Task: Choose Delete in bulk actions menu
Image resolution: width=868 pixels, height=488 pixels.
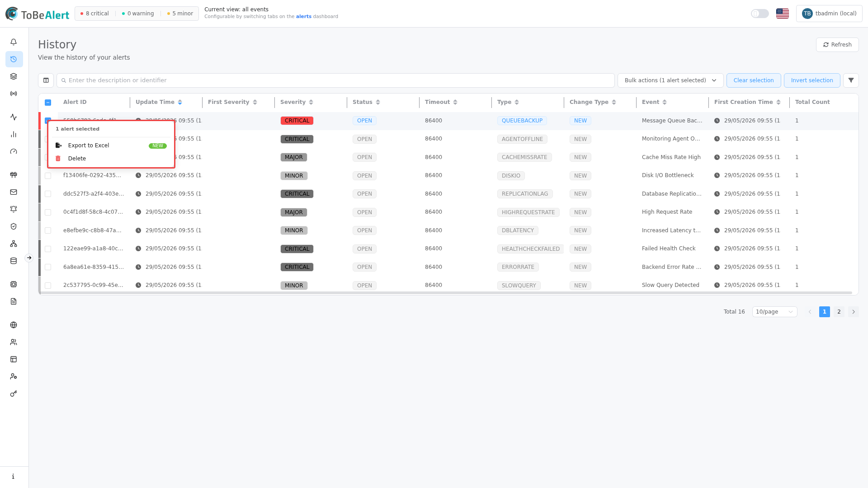Action: [111, 159]
